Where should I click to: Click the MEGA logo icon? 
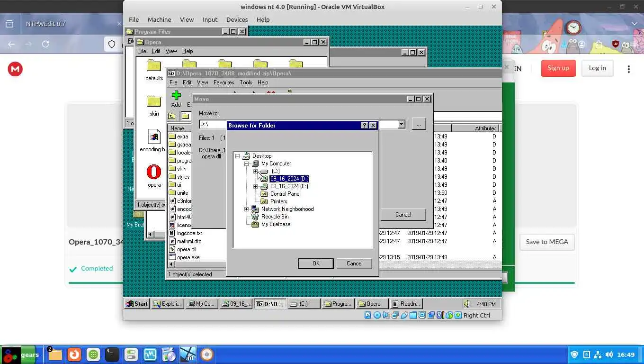tap(15, 69)
